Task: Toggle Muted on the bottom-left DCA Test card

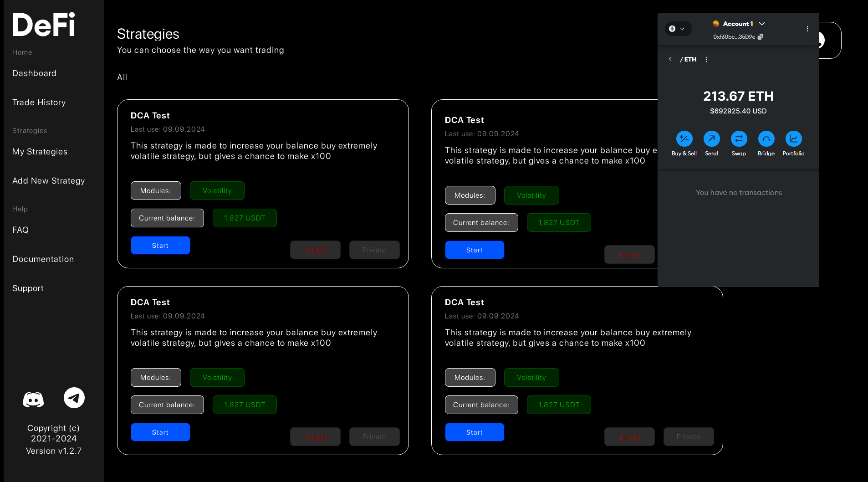Action: [315, 437]
